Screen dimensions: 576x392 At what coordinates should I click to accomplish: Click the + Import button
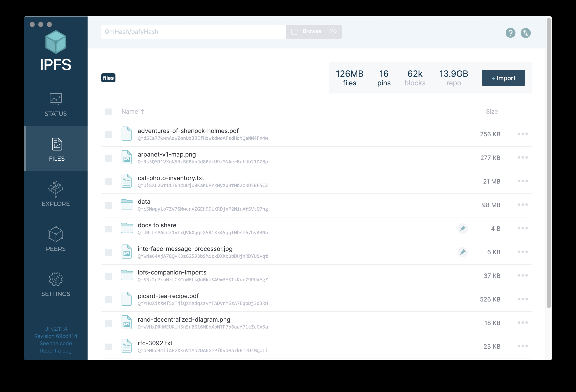[503, 78]
